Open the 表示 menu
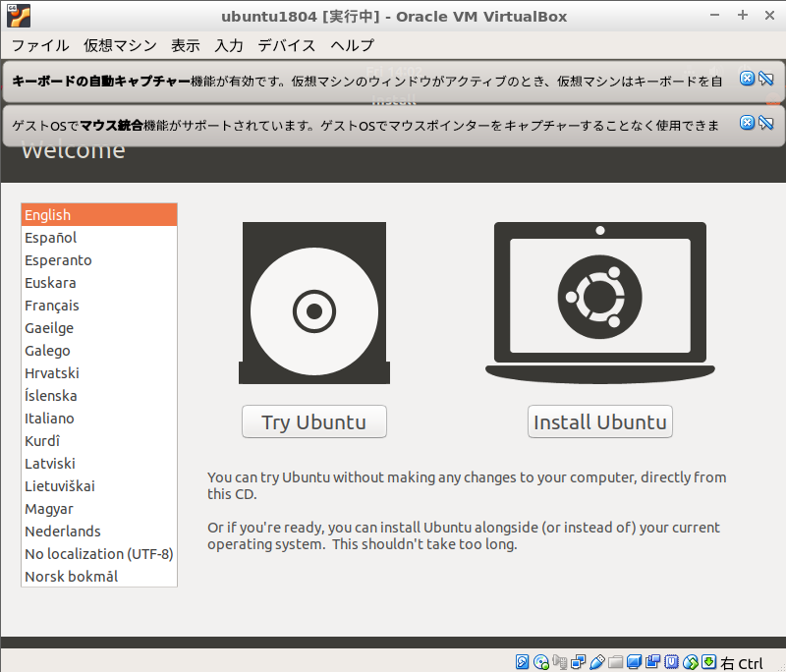This screenshot has width=786, height=672. click(x=186, y=45)
